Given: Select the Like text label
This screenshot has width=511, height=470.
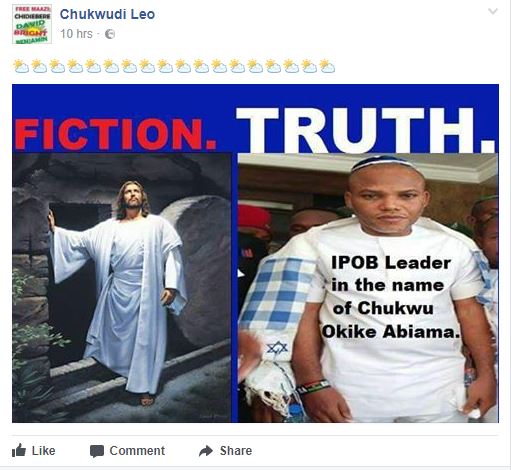Looking at the screenshot, I should 44,451.
